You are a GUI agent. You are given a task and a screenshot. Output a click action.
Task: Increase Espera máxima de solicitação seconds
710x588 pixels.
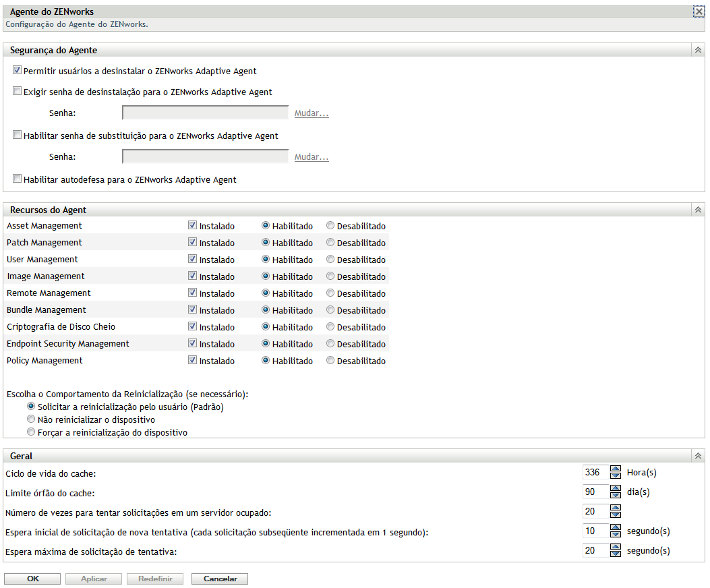pos(616,548)
